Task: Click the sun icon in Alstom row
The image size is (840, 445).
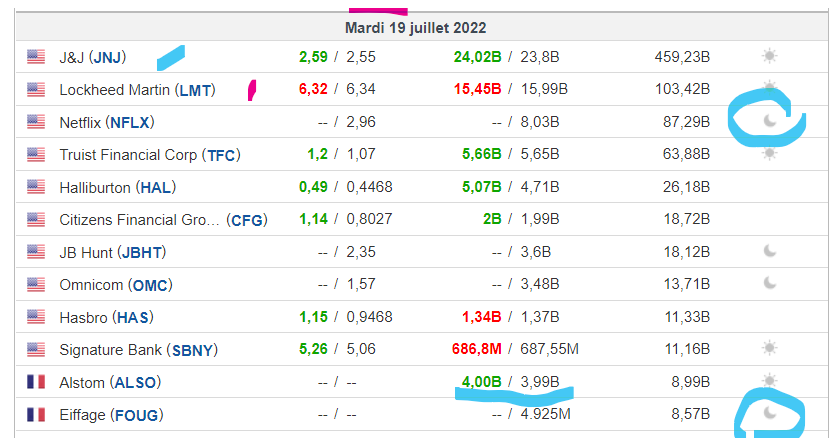Action: coord(770,381)
